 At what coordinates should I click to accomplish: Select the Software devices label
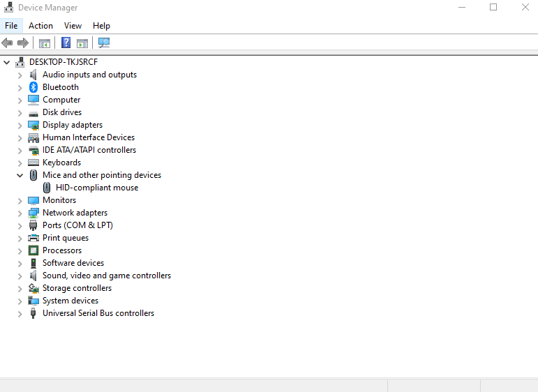click(x=73, y=263)
